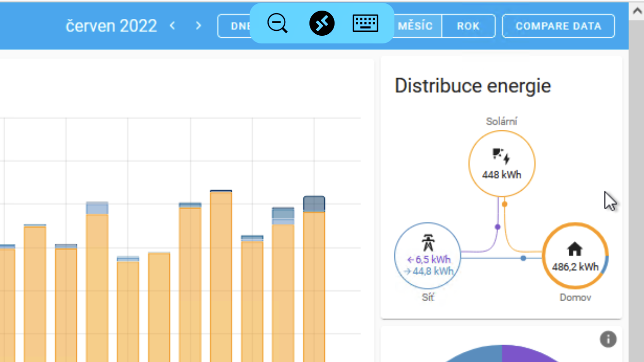Open the info icon on pie chart card
The height and width of the screenshot is (362, 644).
tap(608, 339)
